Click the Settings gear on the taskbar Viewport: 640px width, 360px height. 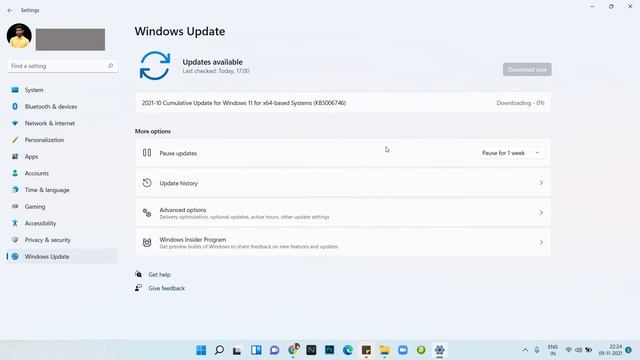(440, 350)
